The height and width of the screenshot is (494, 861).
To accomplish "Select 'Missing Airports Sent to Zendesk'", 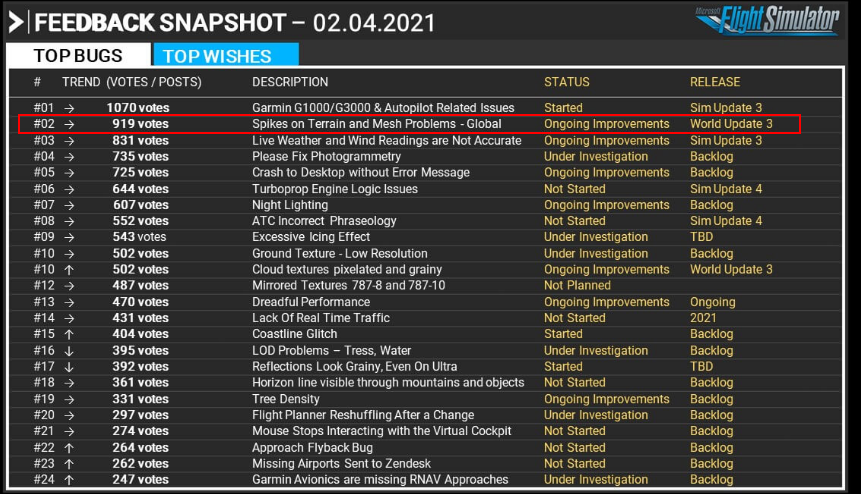I will 342,463.
